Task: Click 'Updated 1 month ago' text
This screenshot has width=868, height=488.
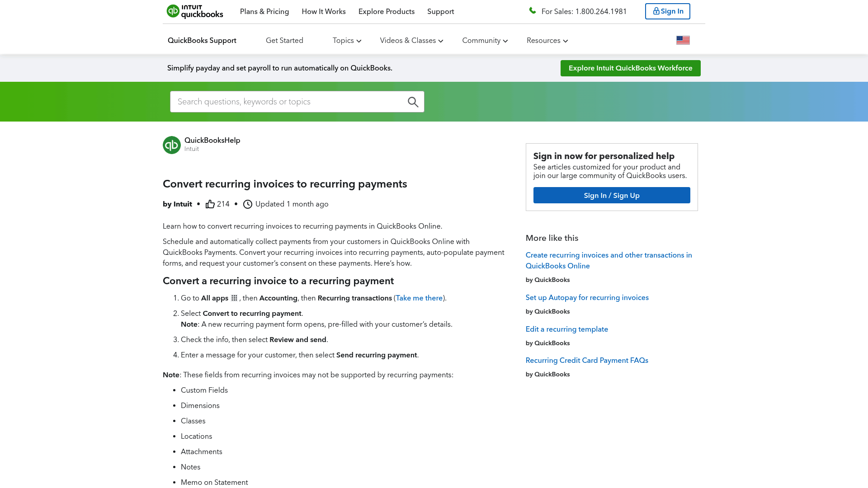Action: (292, 204)
